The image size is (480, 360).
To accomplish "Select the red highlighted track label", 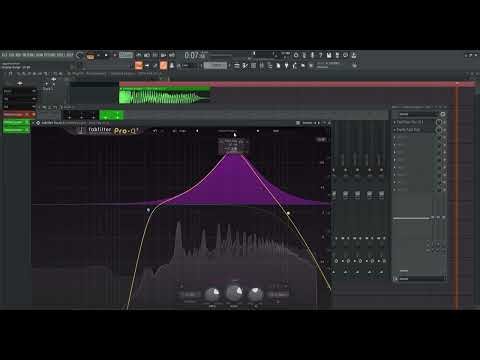I will (x=19, y=114).
